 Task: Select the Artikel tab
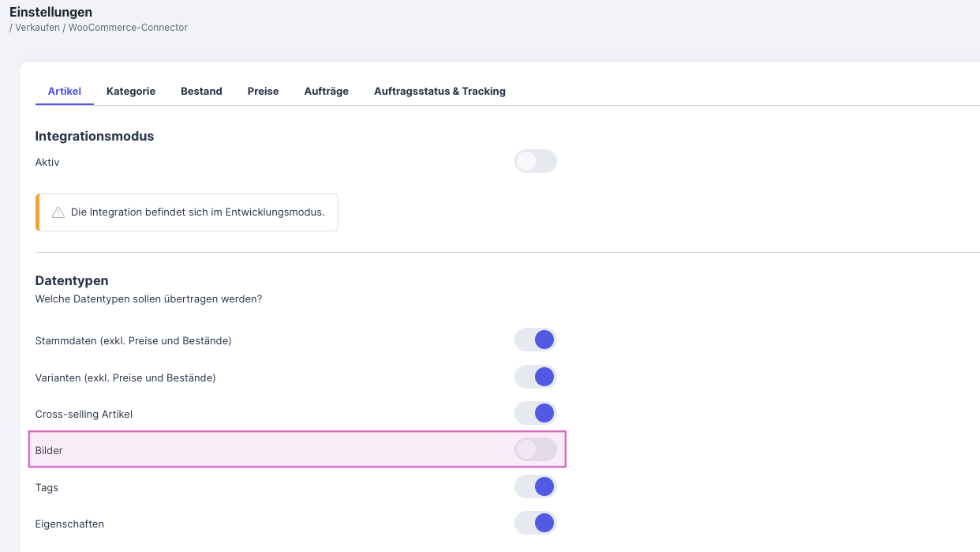click(65, 92)
